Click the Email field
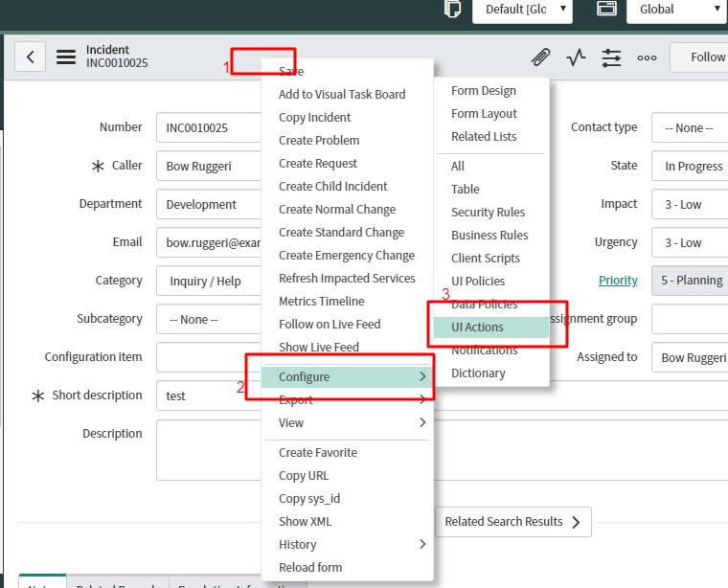This screenshot has height=588, width=728. pyautogui.click(x=209, y=242)
